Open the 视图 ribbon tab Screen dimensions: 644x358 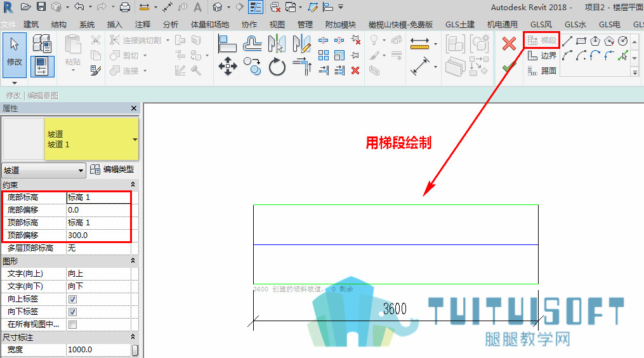277,25
